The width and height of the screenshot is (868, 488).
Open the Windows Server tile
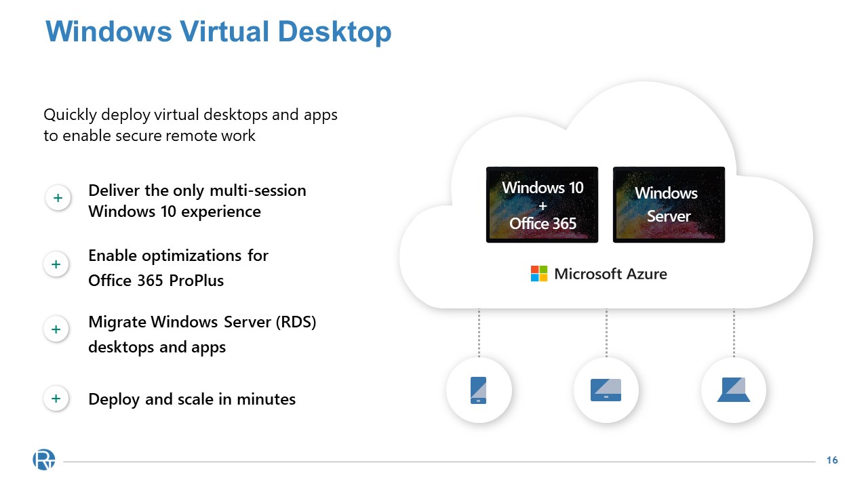669,205
